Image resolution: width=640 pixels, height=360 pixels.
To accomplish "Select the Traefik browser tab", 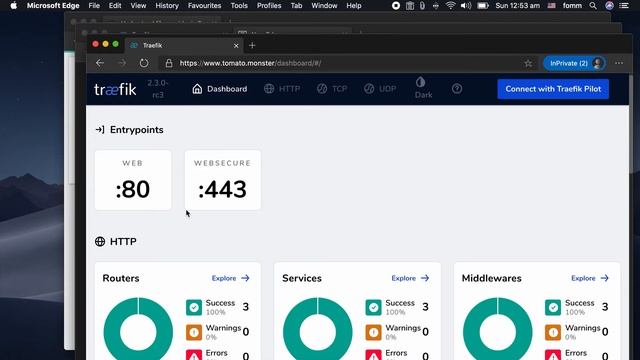I will (x=184, y=45).
